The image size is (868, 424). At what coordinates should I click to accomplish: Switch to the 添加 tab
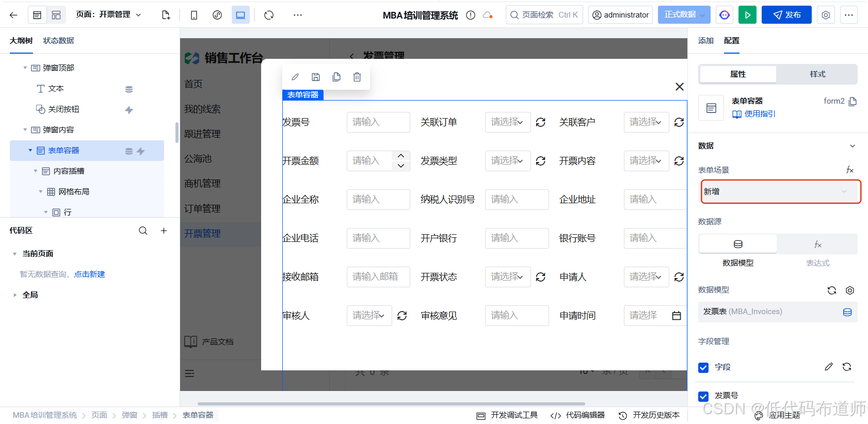[x=705, y=40]
